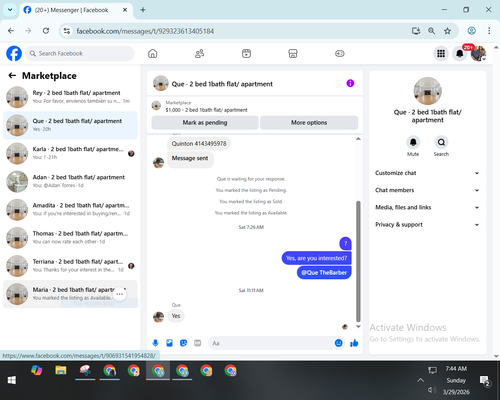The height and width of the screenshot is (400, 500).
Task: Click the browser bookmark star icon
Action: pos(447,31)
